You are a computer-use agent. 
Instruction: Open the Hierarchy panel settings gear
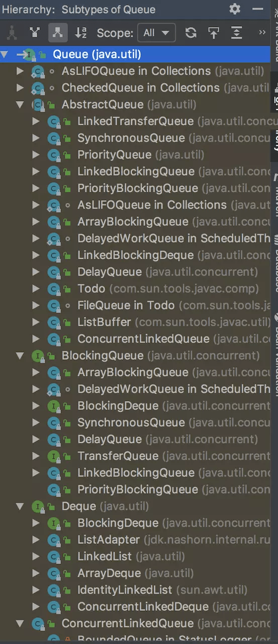click(x=235, y=9)
